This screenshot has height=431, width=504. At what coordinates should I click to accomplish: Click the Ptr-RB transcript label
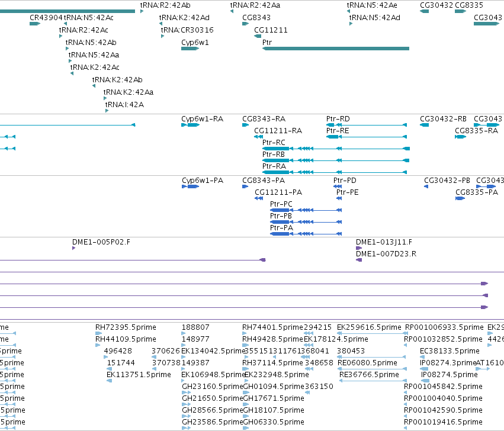[x=274, y=155]
